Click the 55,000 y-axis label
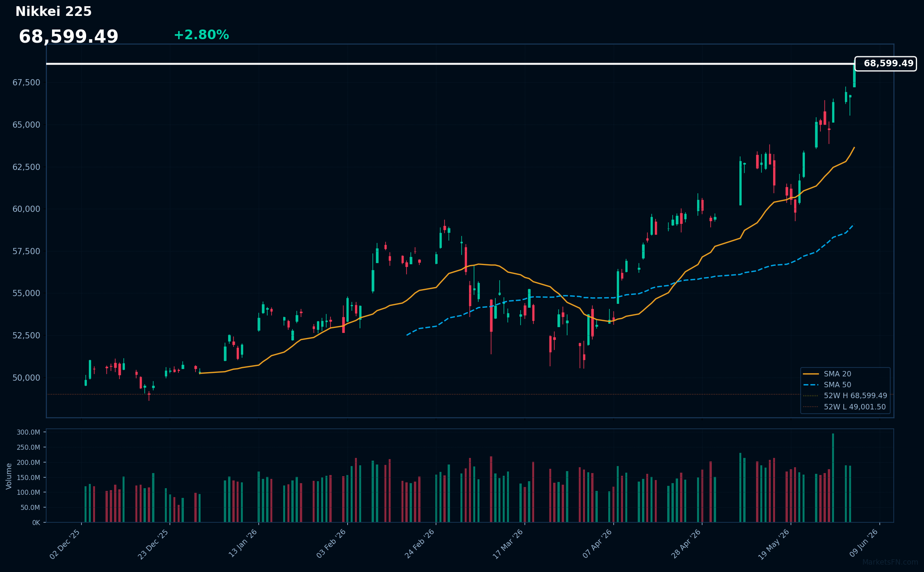 [26, 293]
